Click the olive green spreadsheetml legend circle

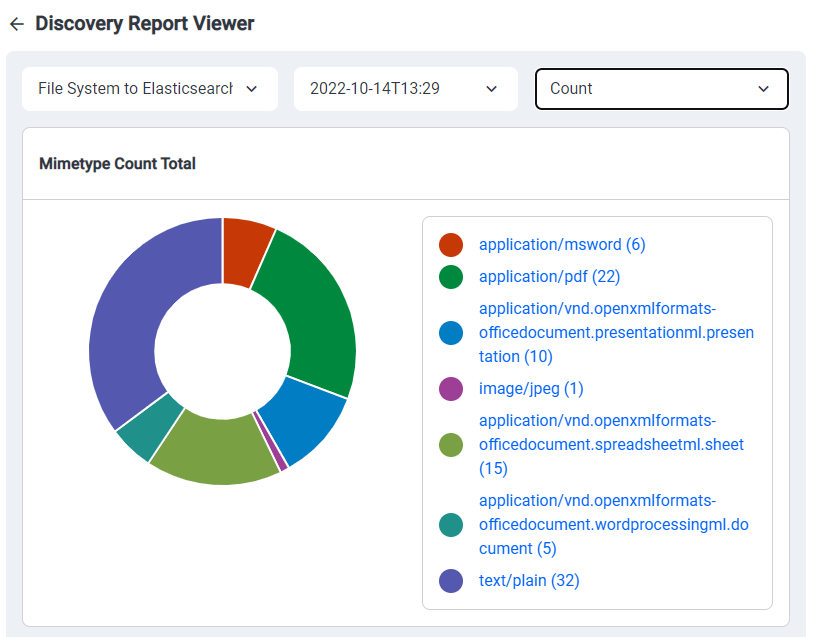pyautogui.click(x=451, y=445)
